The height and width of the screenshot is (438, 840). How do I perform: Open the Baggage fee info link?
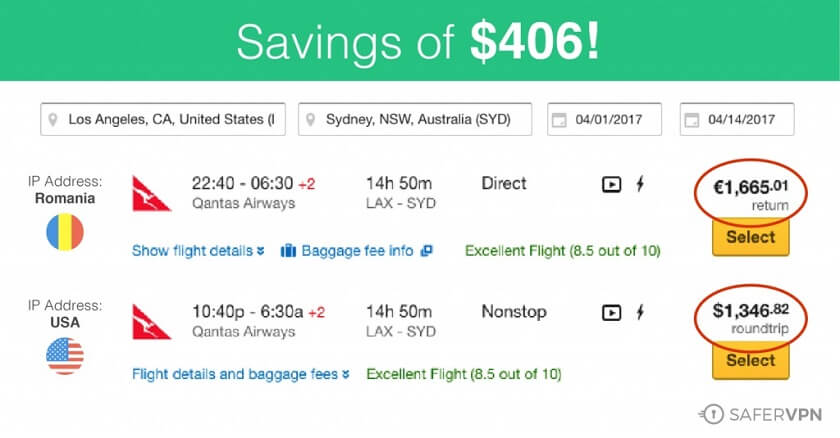[357, 251]
